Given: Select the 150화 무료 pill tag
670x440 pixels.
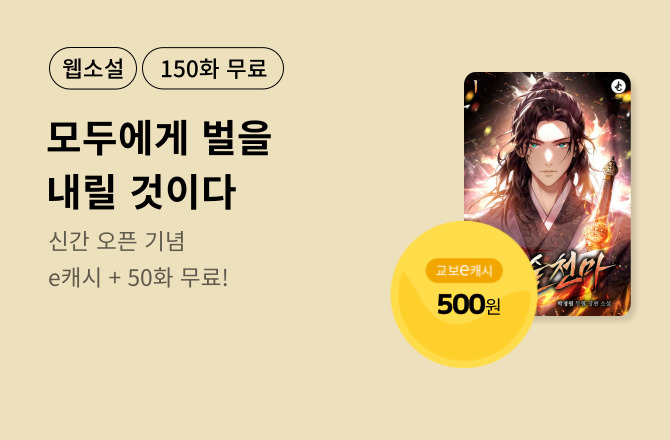Looking at the screenshot, I should point(213,68).
